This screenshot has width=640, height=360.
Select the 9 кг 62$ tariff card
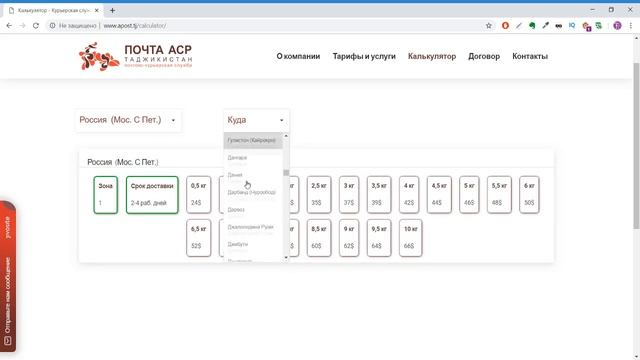[x=349, y=238]
